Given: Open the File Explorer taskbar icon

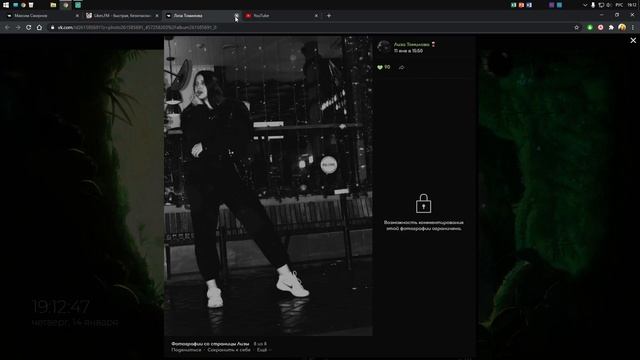Looking at the screenshot, I should pyautogui.click(x=53, y=5).
